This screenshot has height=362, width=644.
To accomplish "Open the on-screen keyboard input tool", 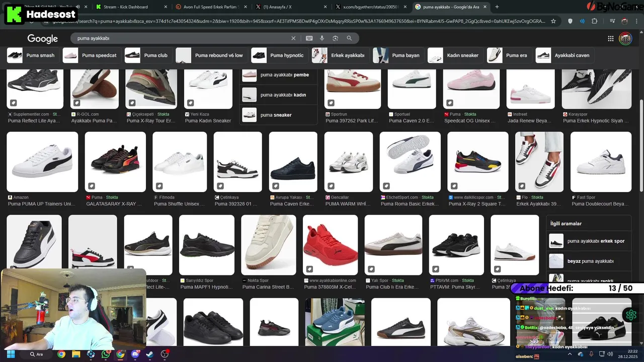I will pos(309,38).
